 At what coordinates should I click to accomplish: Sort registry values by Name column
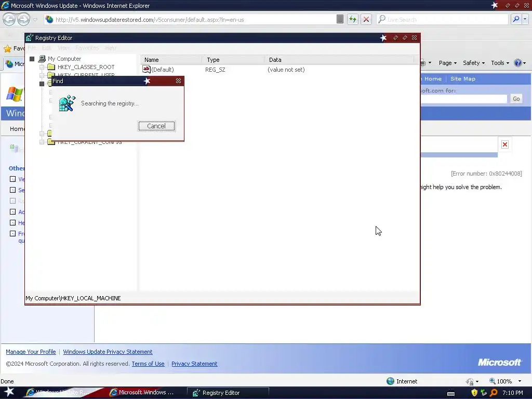(171, 60)
